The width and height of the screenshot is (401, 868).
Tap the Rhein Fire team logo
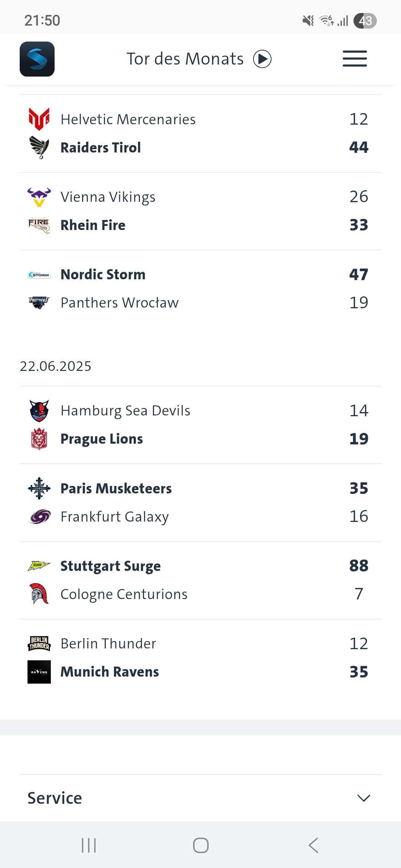click(39, 225)
